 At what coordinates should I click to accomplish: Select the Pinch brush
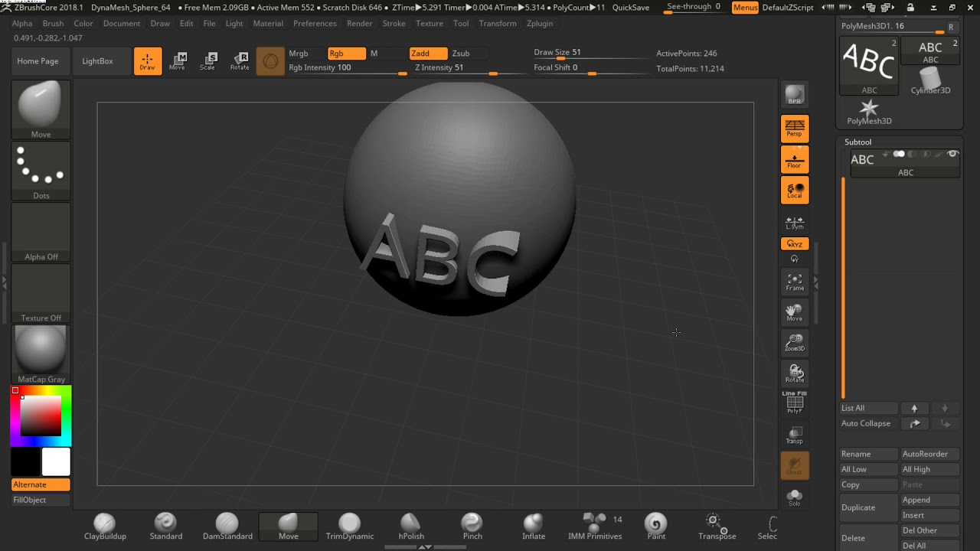pyautogui.click(x=472, y=527)
